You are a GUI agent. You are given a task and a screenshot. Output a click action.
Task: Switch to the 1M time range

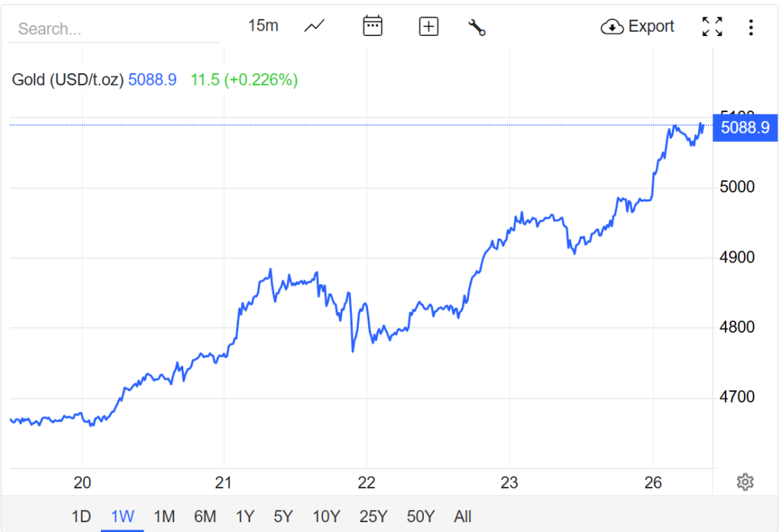pos(163,517)
